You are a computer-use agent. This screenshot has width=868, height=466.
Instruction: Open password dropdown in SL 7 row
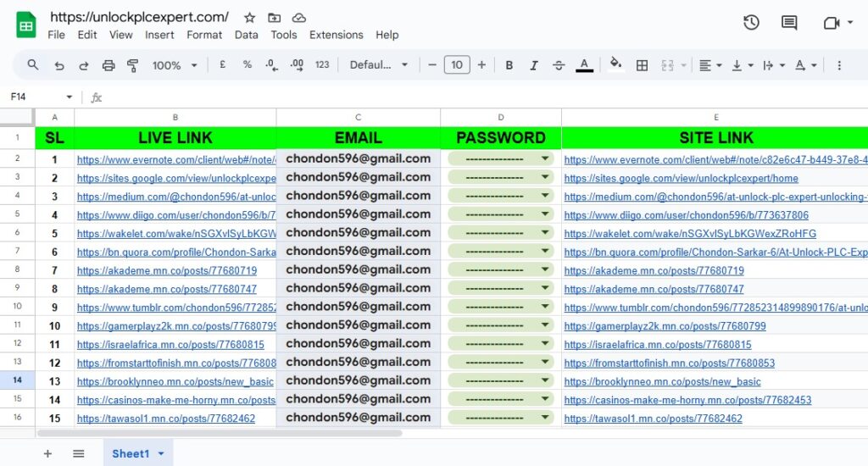[545, 269]
